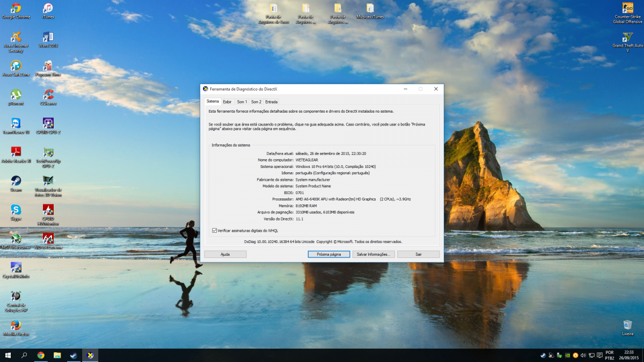Select the Sistema tab in DxDiag
644x362 pixels.
pyautogui.click(x=213, y=101)
